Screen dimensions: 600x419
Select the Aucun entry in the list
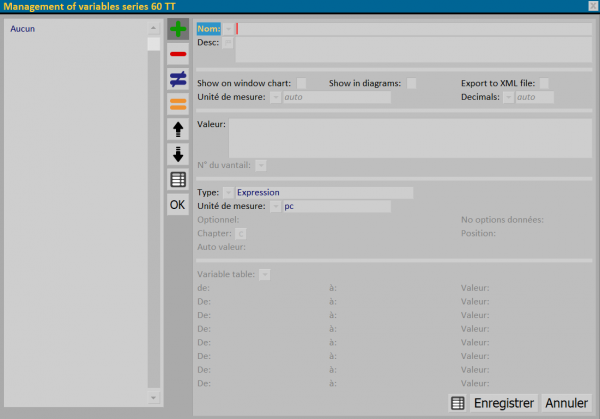23,29
